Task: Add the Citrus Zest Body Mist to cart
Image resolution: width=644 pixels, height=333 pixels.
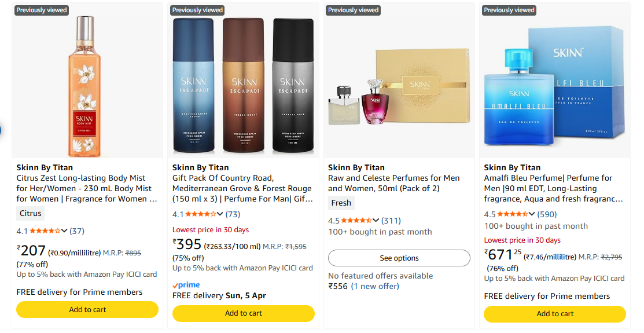Action: tap(87, 310)
